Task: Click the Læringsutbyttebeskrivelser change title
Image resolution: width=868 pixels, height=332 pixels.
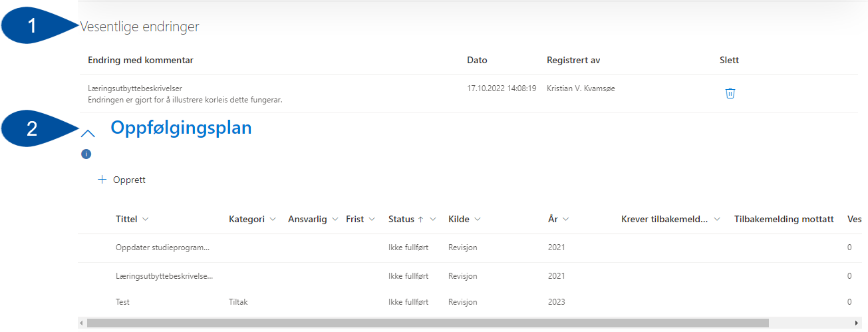Action: click(135, 88)
